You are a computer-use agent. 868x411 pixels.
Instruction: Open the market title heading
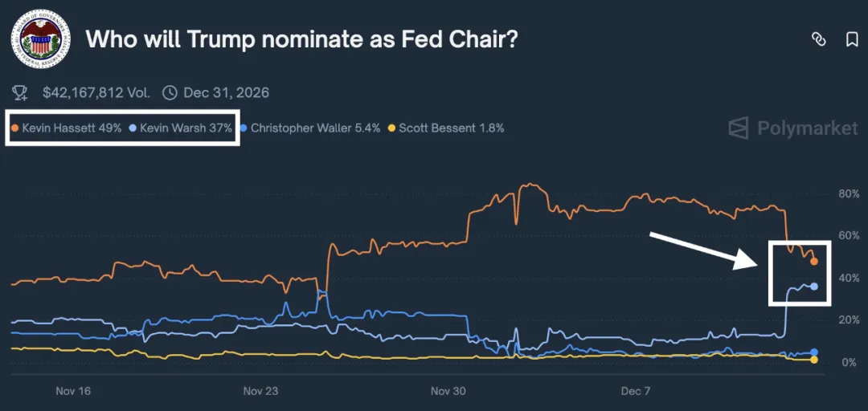301,39
